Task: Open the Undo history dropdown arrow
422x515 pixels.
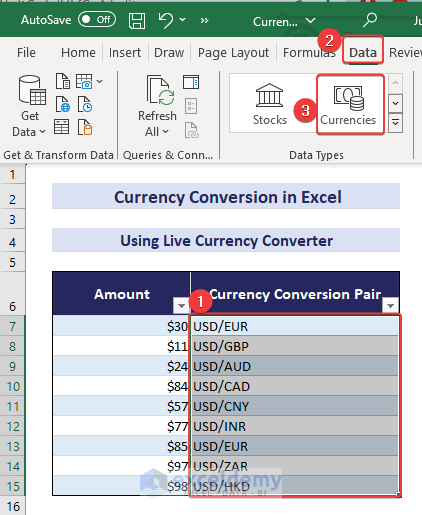Action: pos(183,20)
